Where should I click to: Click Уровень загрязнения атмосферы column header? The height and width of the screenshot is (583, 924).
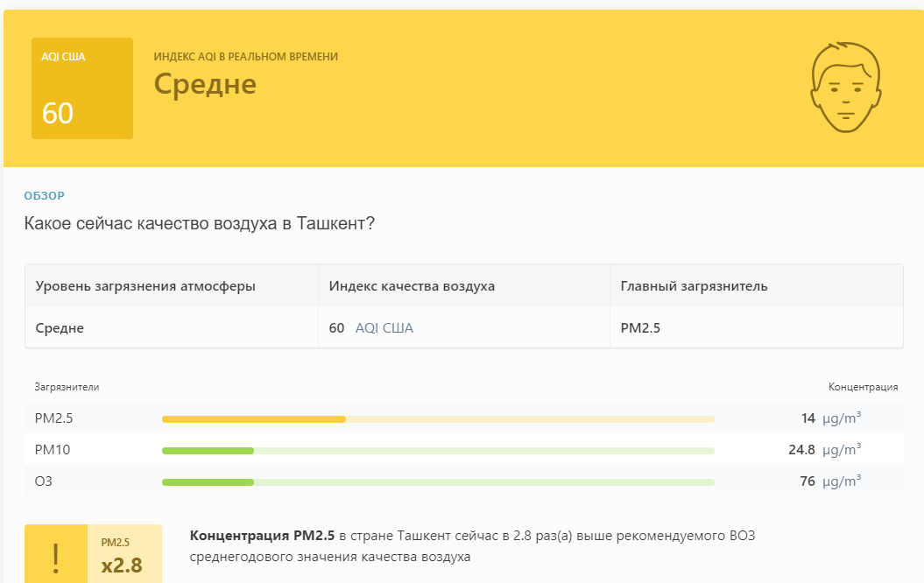coord(145,286)
